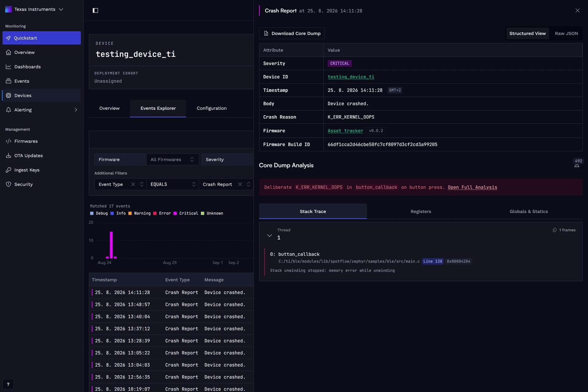Toggle Unknown series in chart legend
Image resolution: width=588 pixels, height=392 pixels.
(x=212, y=213)
